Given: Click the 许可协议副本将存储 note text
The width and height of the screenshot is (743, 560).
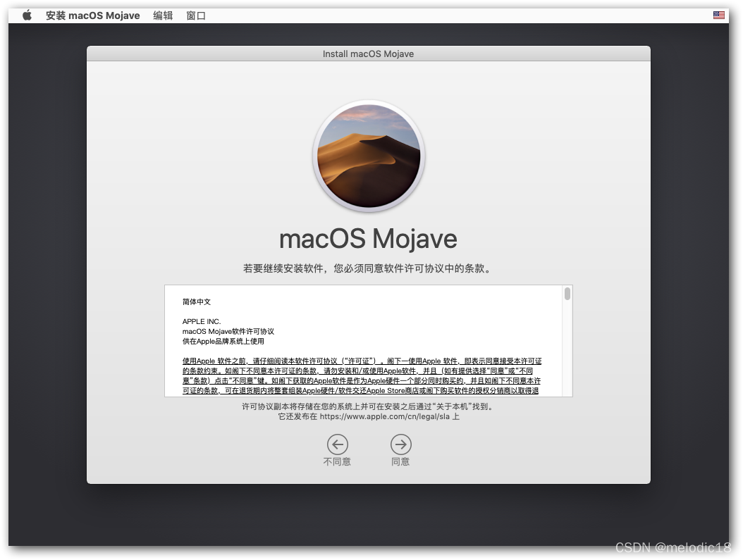Looking at the screenshot, I should coord(368,406).
